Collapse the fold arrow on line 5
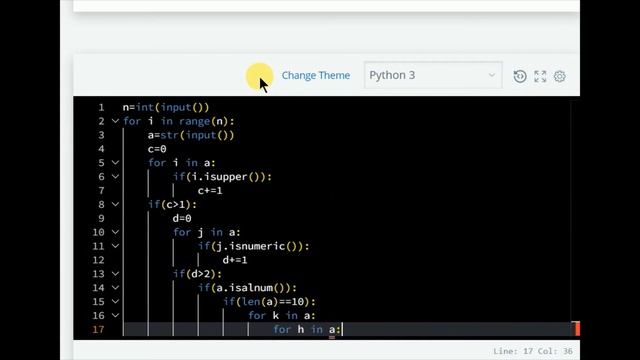 [x=115, y=163]
